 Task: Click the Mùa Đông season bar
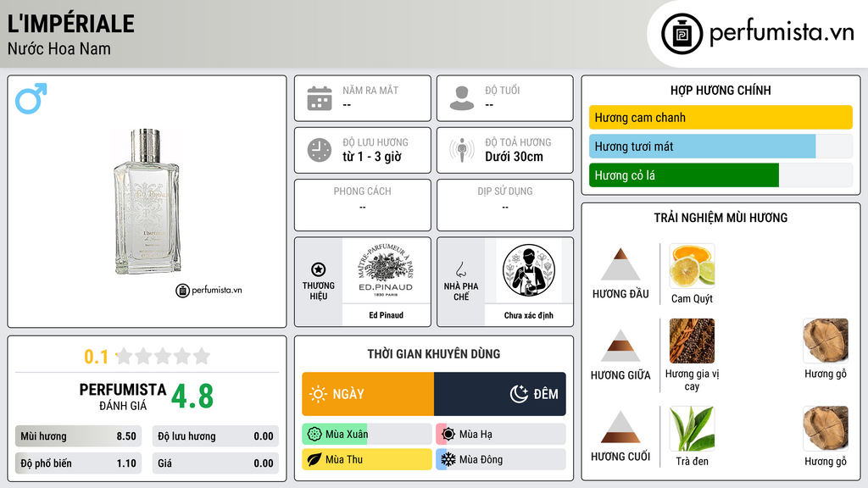tap(500, 459)
